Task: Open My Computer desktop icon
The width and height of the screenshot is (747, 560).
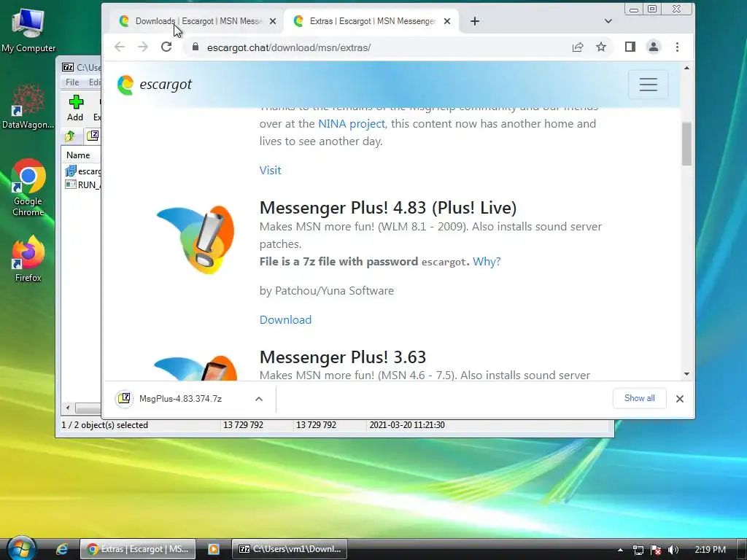Action: [x=28, y=30]
